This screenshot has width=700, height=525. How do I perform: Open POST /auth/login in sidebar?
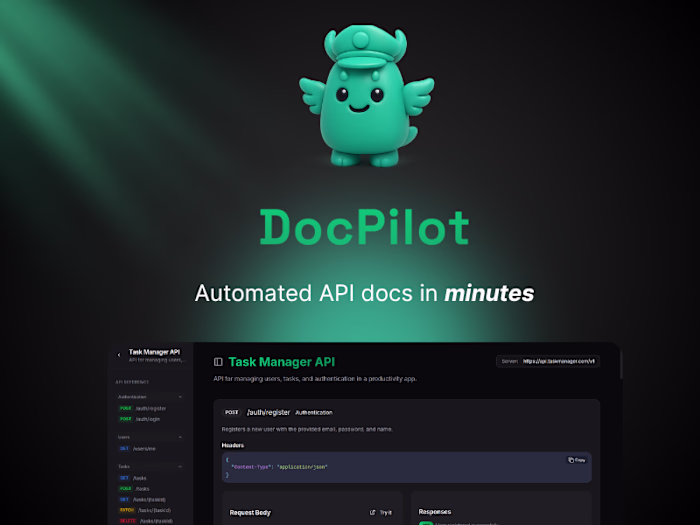point(139,419)
